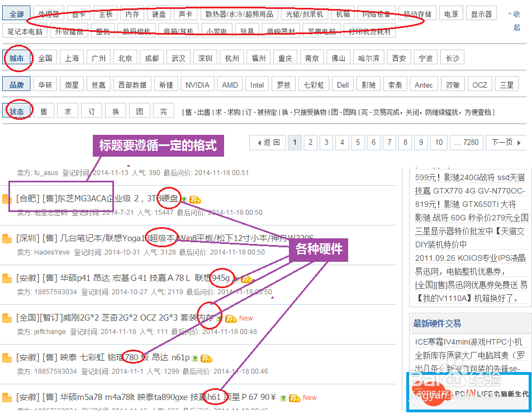Filter city to 上海
Image resolution: width=532 pixels, height=414 pixels.
click(x=72, y=58)
